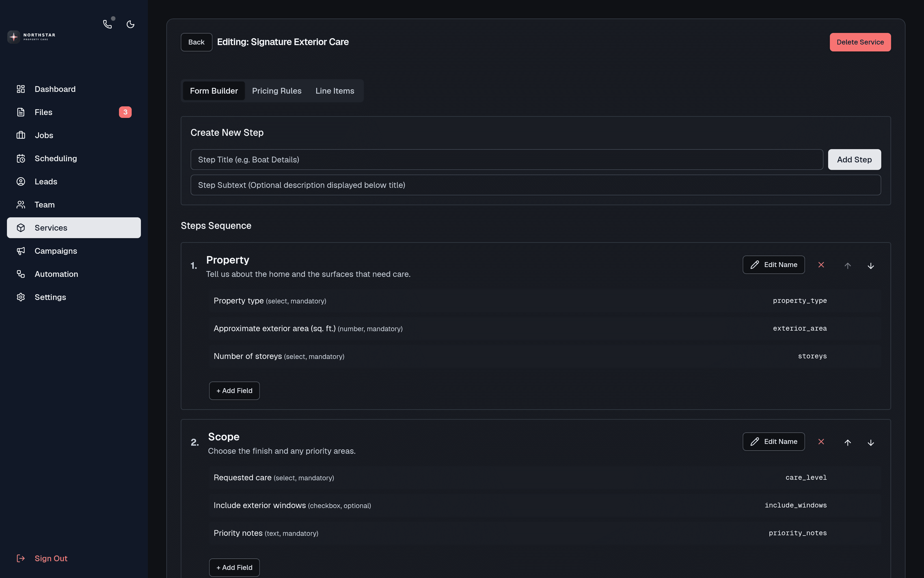Click the include_windows field key
The width and height of the screenshot is (924, 578).
click(x=795, y=506)
